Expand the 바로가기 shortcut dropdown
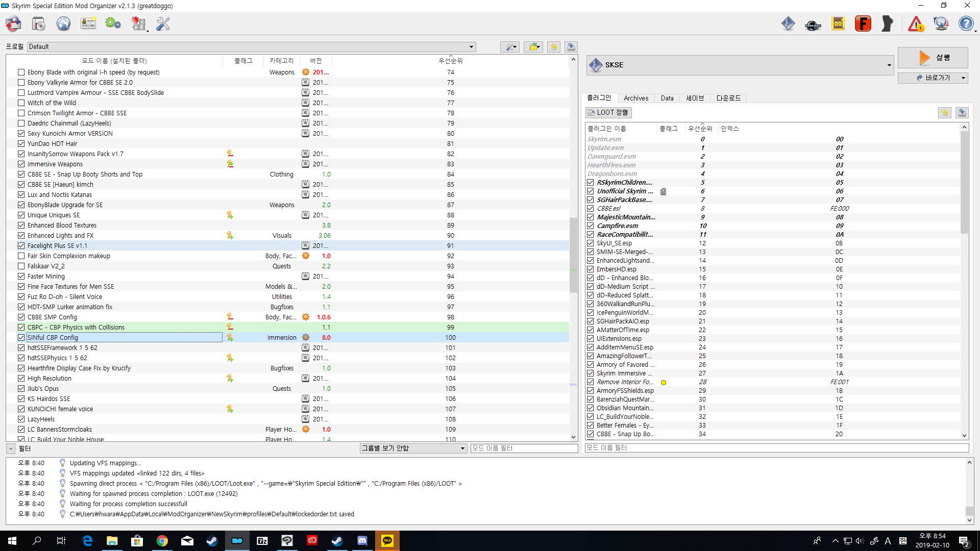Screen dimensions: 980x551 point(933,78)
